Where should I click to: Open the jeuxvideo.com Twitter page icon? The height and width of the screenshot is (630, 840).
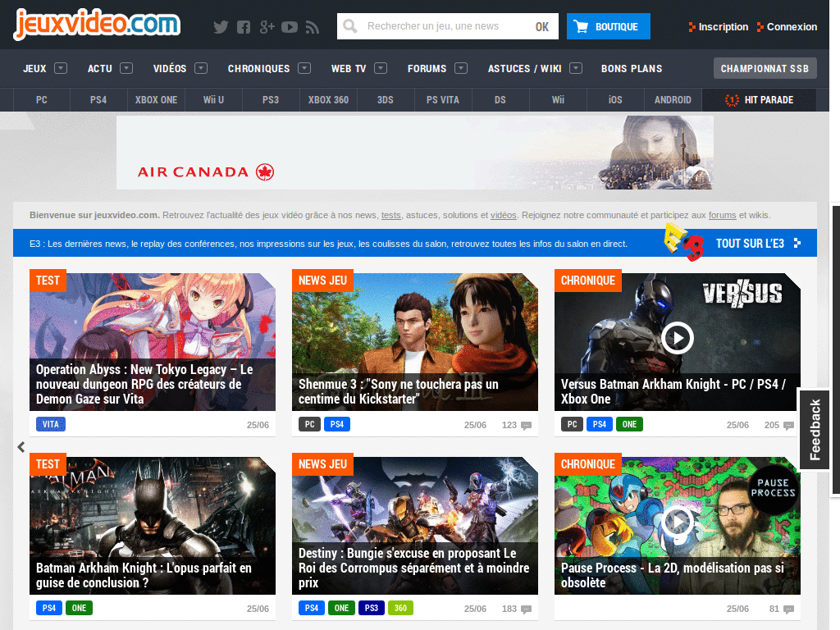221,27
